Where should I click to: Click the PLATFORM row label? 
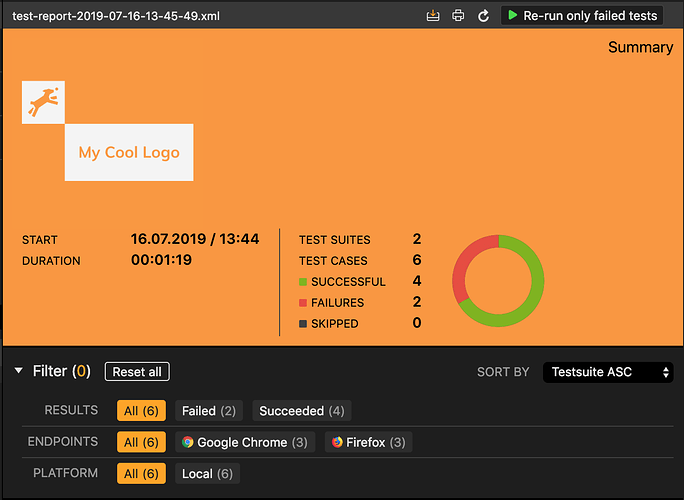click(66, 473)
